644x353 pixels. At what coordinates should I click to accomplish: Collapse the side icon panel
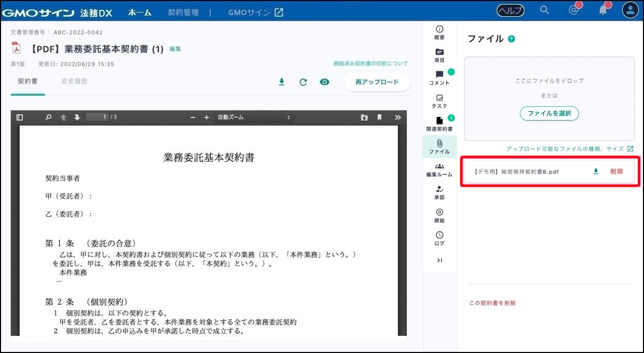(440, 260)
